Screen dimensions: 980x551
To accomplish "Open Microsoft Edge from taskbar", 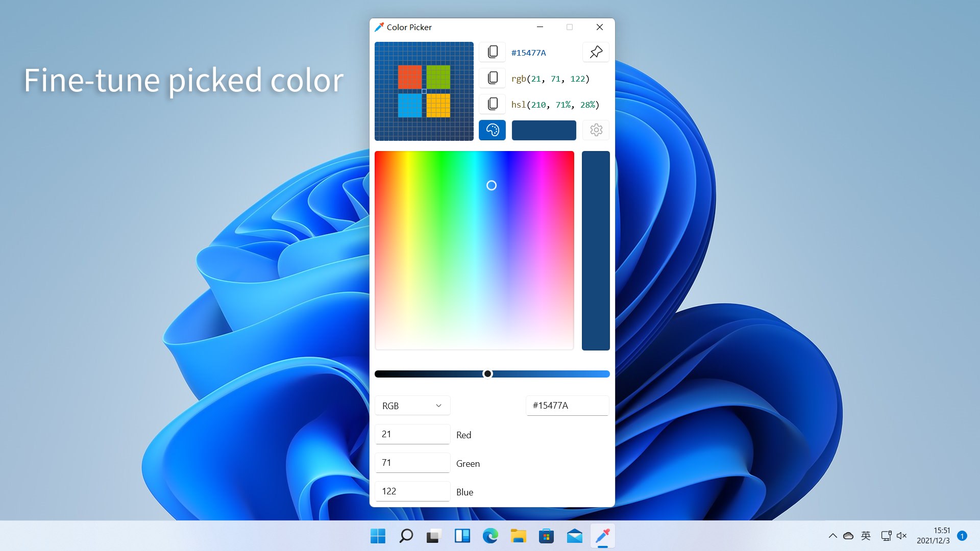I will coord(490,536).
